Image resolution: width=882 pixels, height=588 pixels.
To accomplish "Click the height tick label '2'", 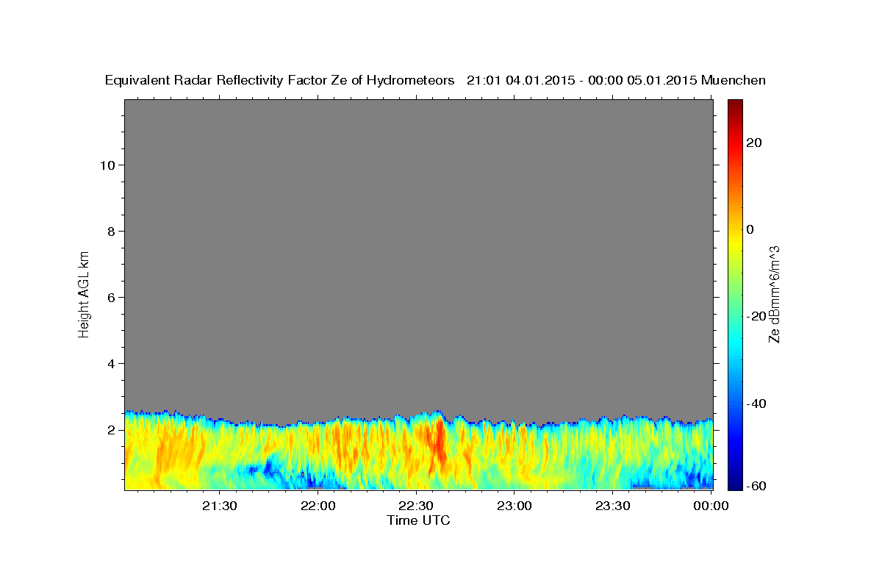I will (110, 429).
